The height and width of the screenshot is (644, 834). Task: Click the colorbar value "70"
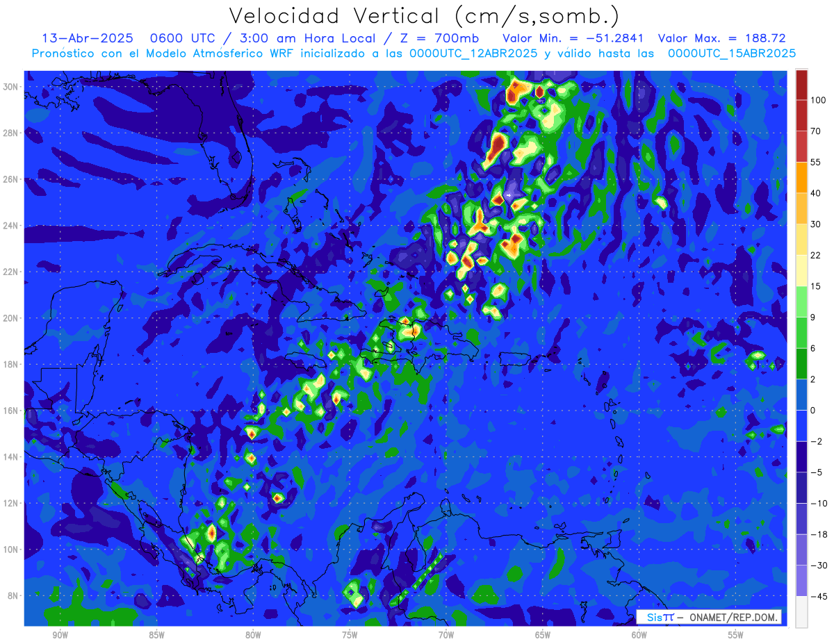pyautogui.click(x=815, y=131)
